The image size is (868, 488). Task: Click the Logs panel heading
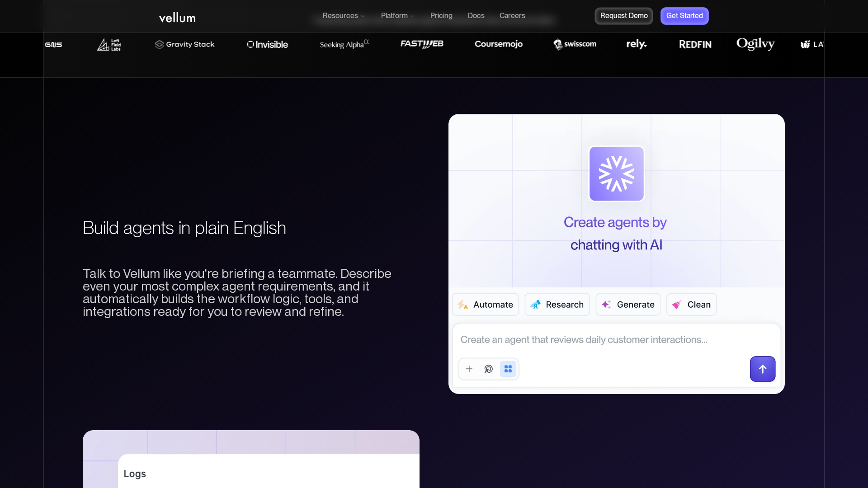pos(135,474)
